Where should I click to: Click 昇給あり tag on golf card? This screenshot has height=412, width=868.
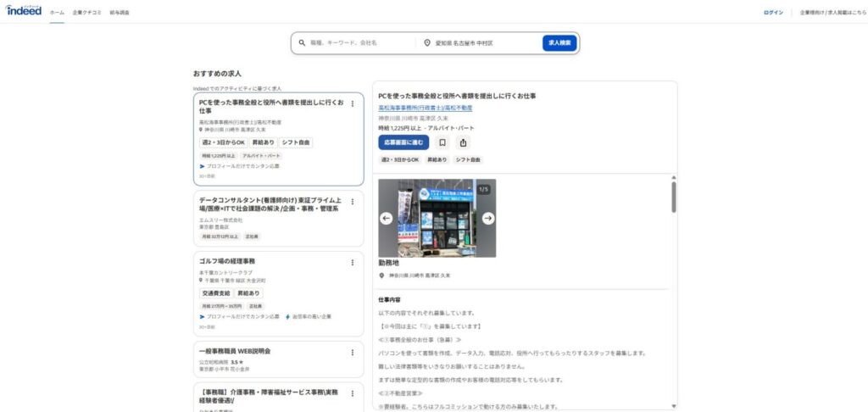click(x=248, y=293)
